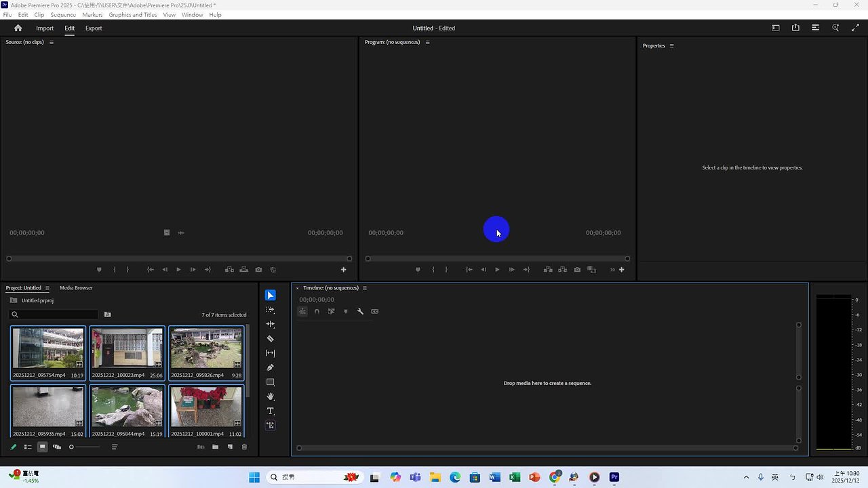Select the 20251212_100023.mp4 thumbnail
Viewport: 868px width, 488px height.
pos(127,348)
